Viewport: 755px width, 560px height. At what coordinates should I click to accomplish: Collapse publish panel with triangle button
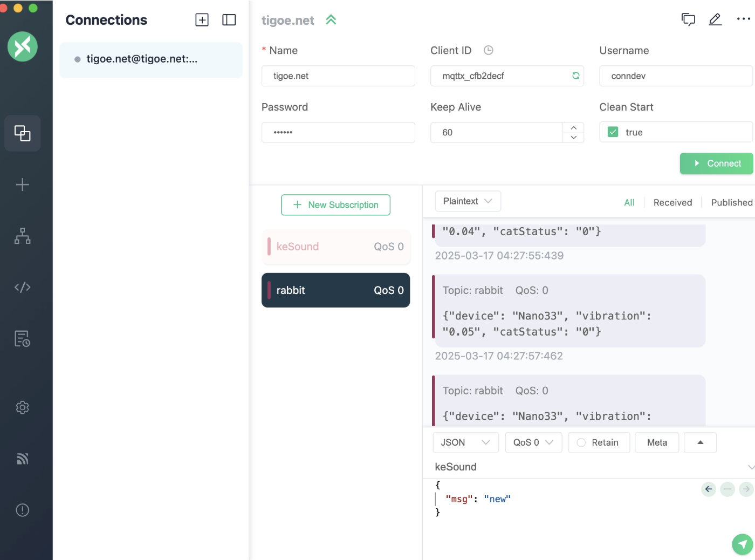(700, 442)
